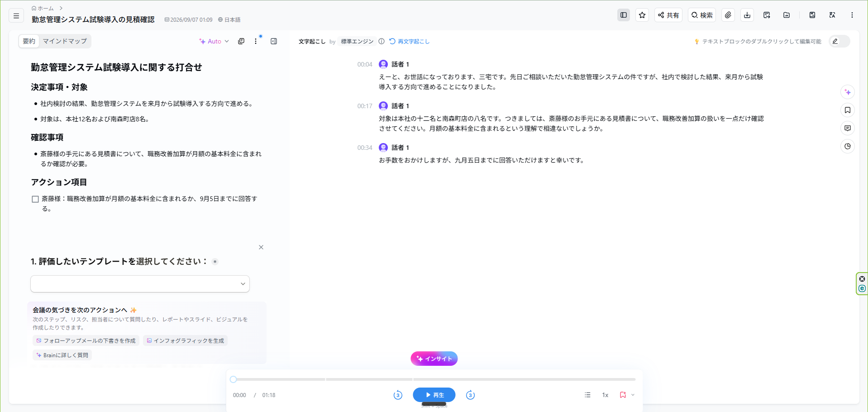The image size is (868, 412).
Task: Change the 1x playback speed
Action: click(x=605, y=395)
